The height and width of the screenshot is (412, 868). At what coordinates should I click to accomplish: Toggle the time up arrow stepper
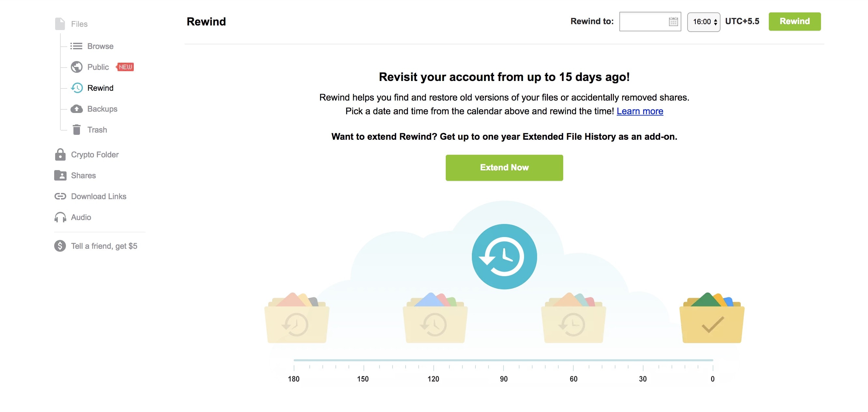pyautogui.click(x=716, y=20)
